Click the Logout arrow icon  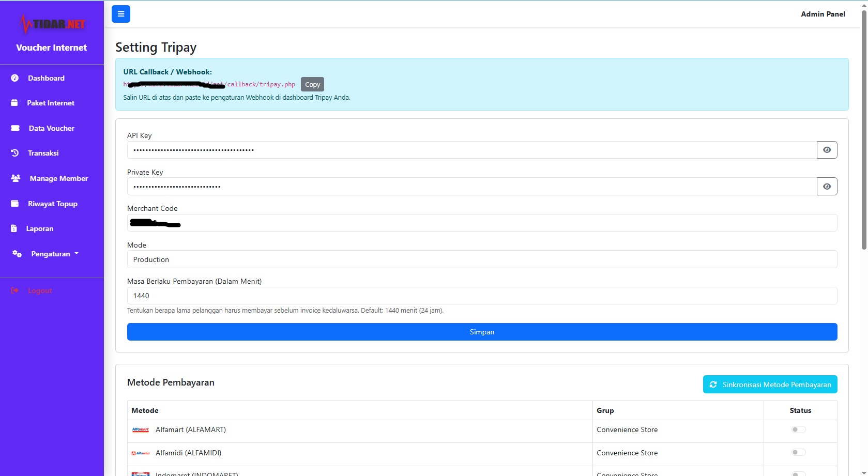(14, 290)
